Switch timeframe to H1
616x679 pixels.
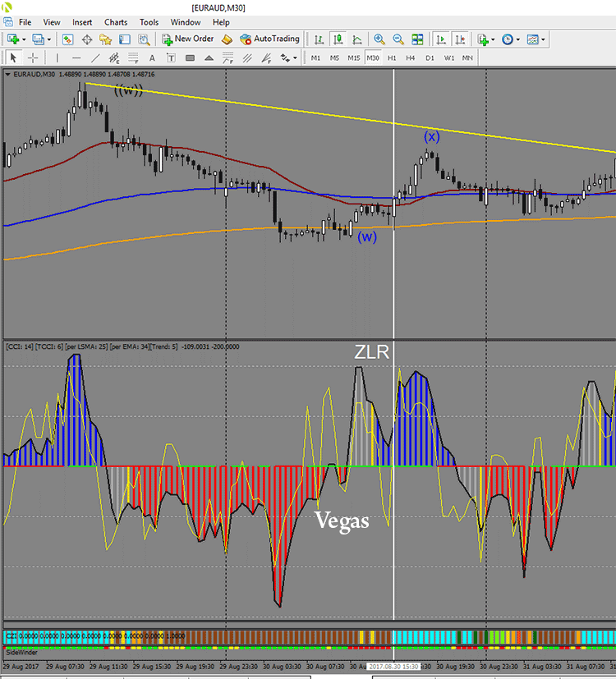(392, 57)
